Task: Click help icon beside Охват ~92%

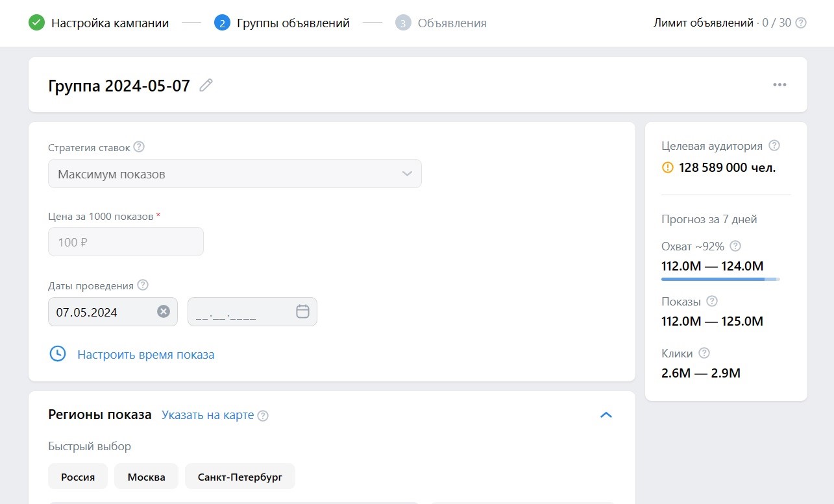Action: (735, 246)
